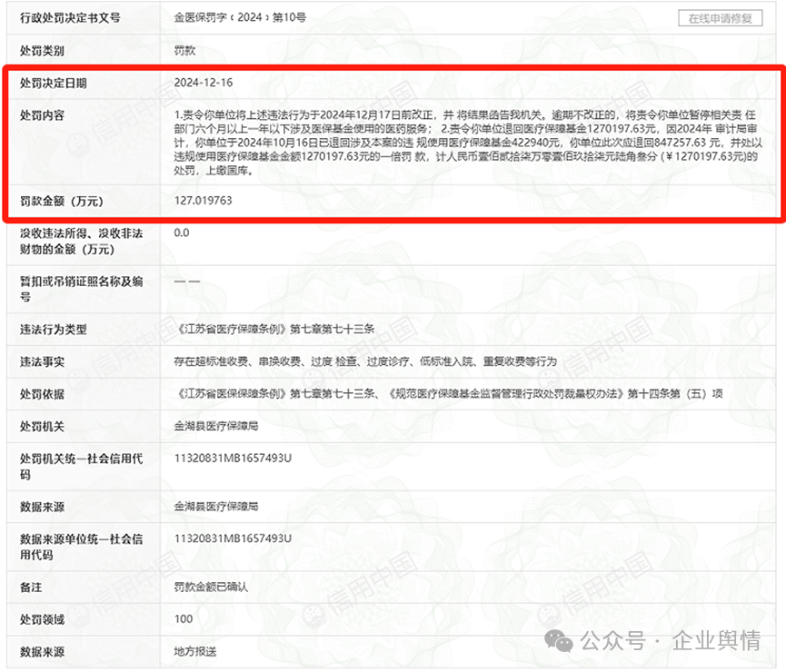Screen dimensions: 786x672
Task: Click the fine amount 127.019763
Action: [x=203, y=200]
